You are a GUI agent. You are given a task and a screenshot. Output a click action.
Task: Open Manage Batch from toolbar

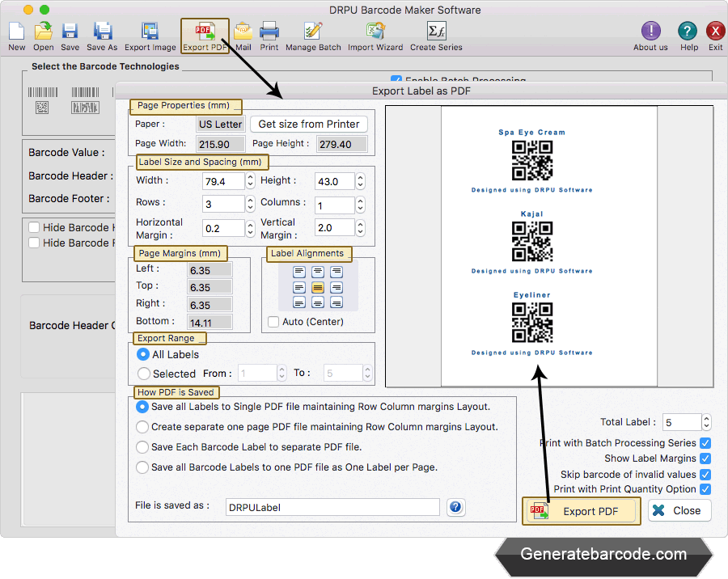coord(313,32)
